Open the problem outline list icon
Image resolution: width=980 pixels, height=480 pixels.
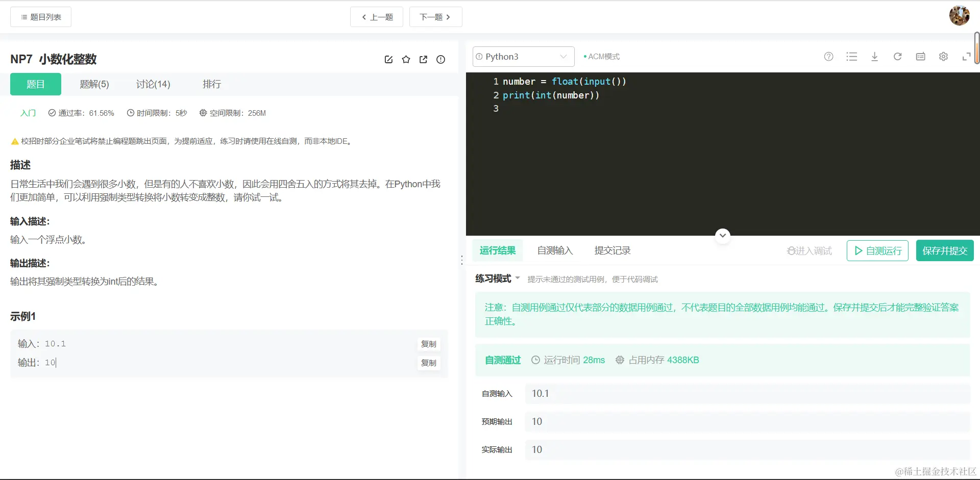click(x=852, y=57)
